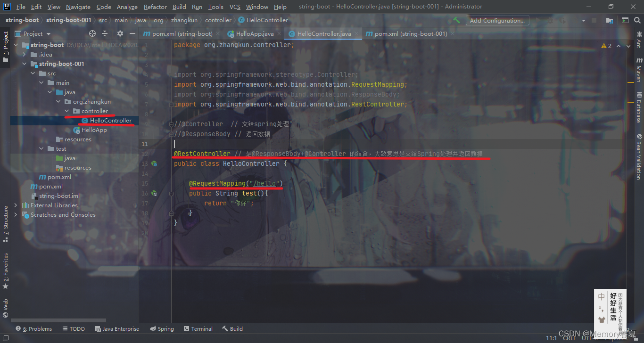The height and width of the screenshot is (343, 644).
Task: Click Collapse All in the Project panel toolbar
Action: [105, 33]
